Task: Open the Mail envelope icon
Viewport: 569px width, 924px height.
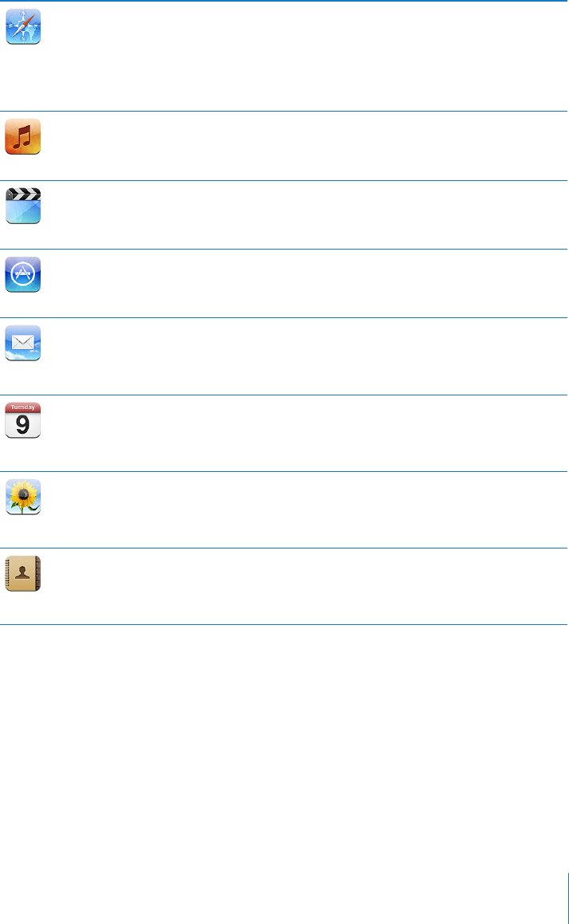Action: tap(23, 343)
